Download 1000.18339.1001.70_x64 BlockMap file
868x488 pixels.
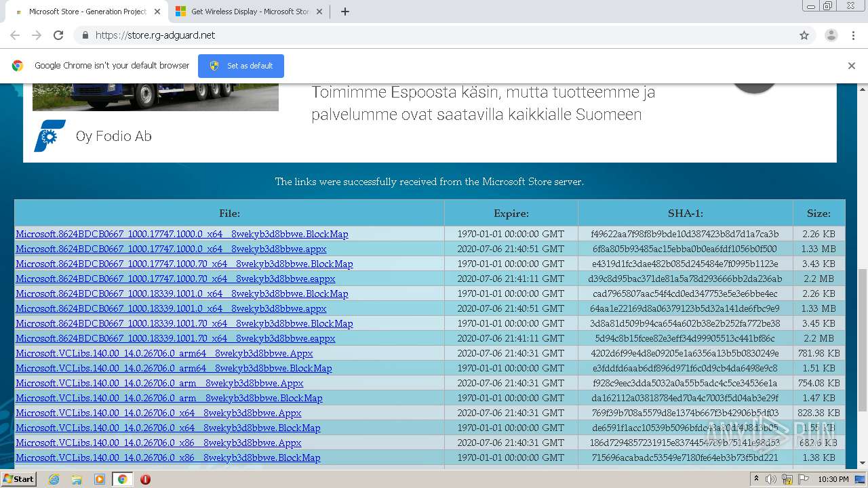click(184, 323)
